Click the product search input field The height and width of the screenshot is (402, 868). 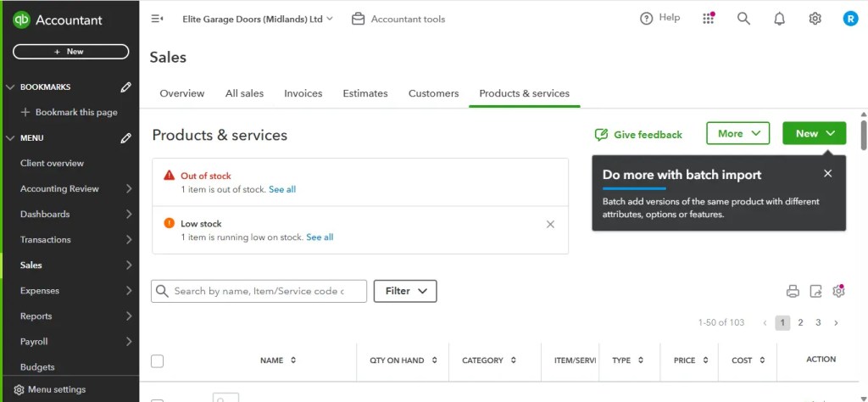tap(259, 291)
